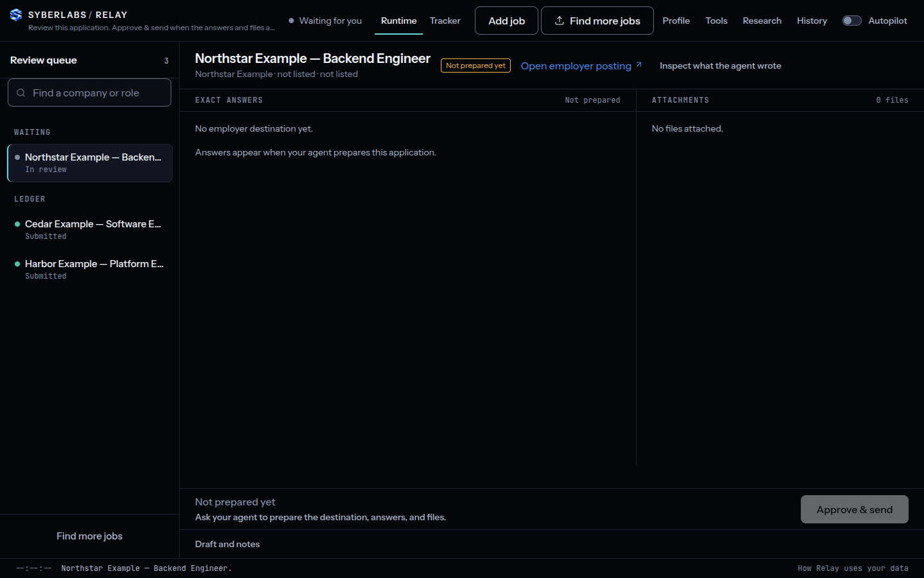Click the upload icon on Find more jobs
This screenshot has height=578, width=924.
(560, 21)
